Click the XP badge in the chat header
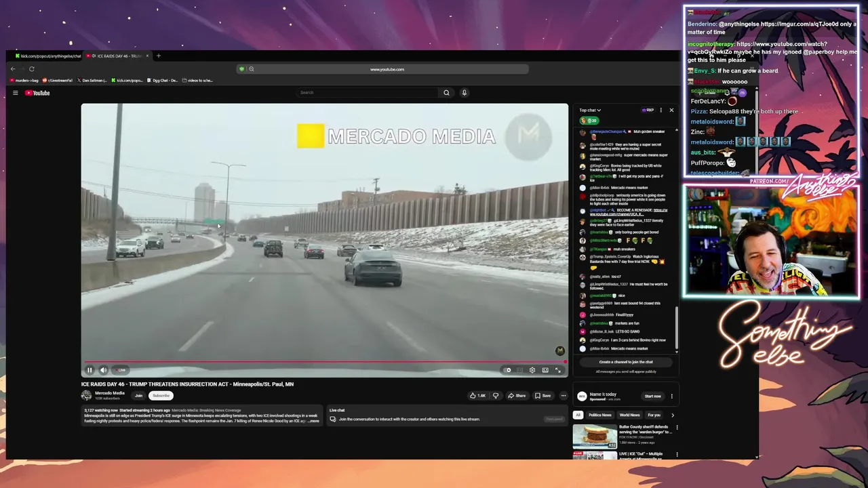Screen dimensions: 868x488 coord(647,110)
